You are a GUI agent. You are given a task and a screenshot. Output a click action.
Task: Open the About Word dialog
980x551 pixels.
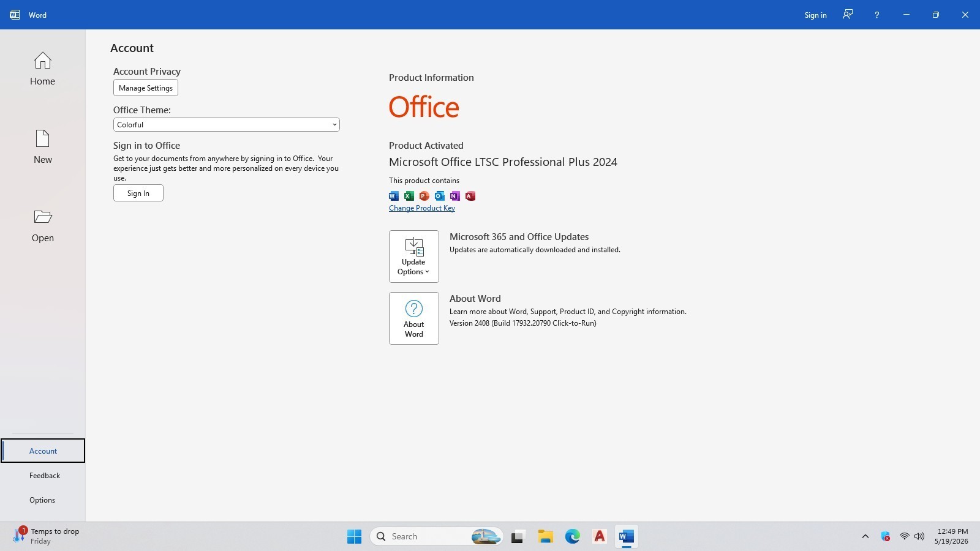click(x=414, y=318)
